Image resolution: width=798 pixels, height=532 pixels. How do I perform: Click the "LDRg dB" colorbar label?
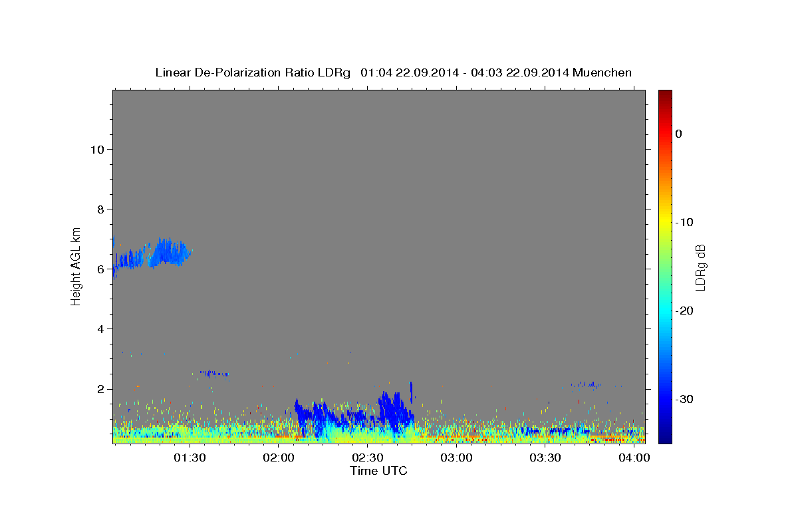(x=700, y=267)
